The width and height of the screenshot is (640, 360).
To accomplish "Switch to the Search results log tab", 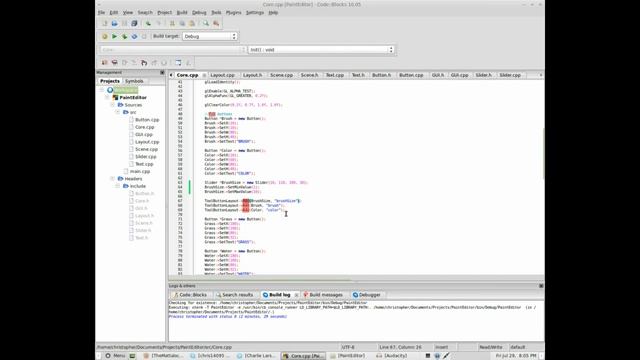I will [234, 295].
